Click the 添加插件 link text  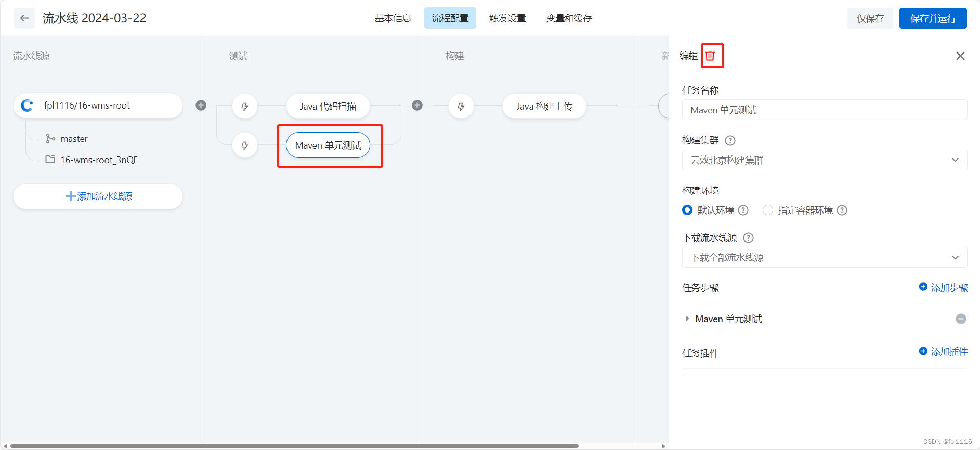(x=949, y=352)
